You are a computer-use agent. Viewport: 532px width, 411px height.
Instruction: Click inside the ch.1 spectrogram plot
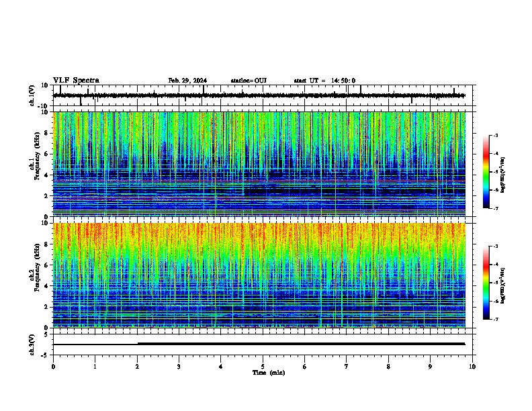[x=259, y=164]
